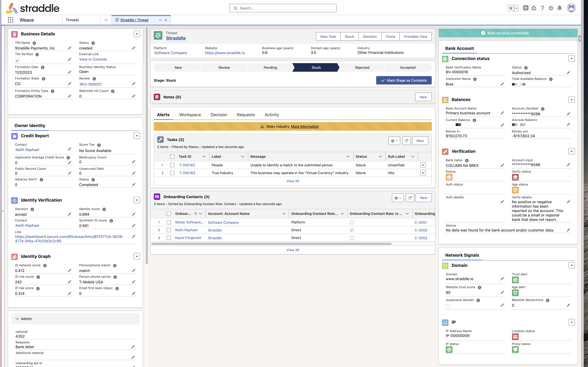The height and width of the screenshot is (367, 588).
Task: Refresh the Tasks list
Action: click(406, 141)
